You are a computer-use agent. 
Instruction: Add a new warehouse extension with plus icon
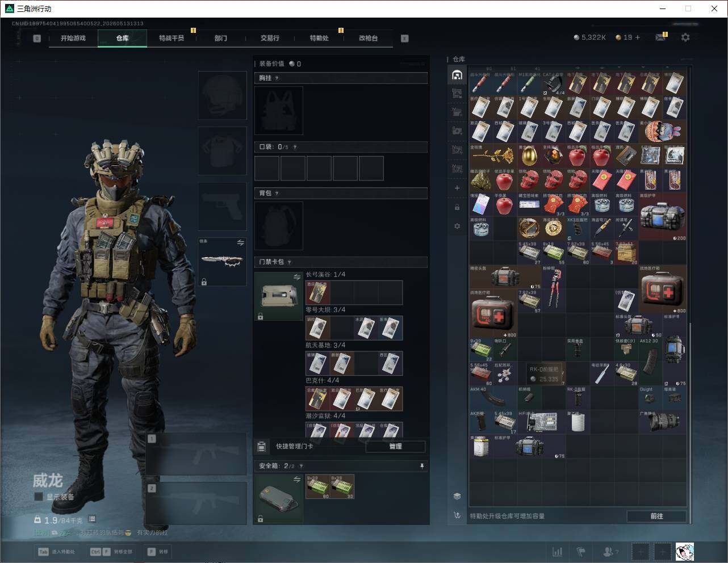457,188
